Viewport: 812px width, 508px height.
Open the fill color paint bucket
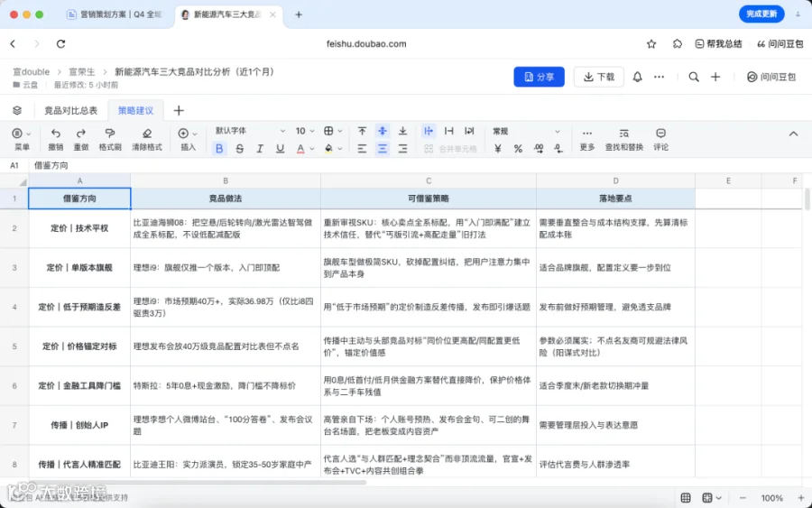[328, 149]
